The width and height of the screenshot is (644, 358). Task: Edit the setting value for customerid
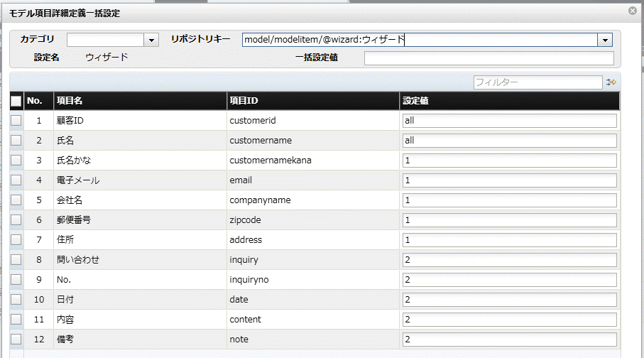point(510,121)
